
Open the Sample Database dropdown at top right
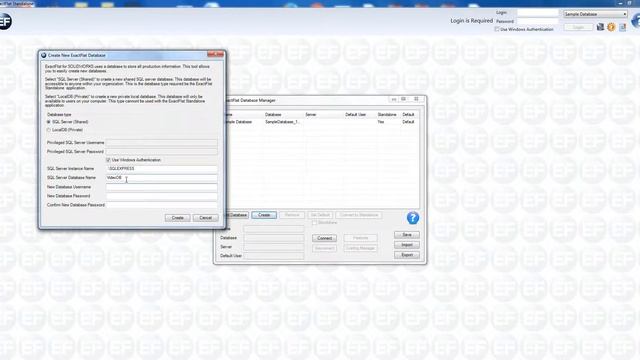click(x=595, y=14)
